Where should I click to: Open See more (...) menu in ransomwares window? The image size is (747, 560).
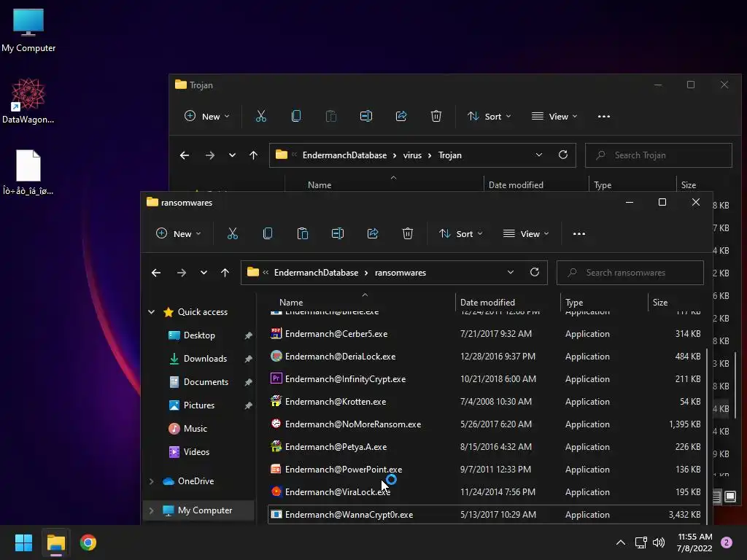click(578, 234)
